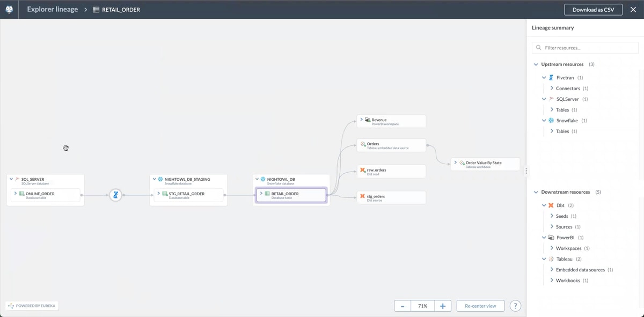
Task: Expand Workspaces under PowerBI
Action: pyautogui.click(x=552, y=248)
